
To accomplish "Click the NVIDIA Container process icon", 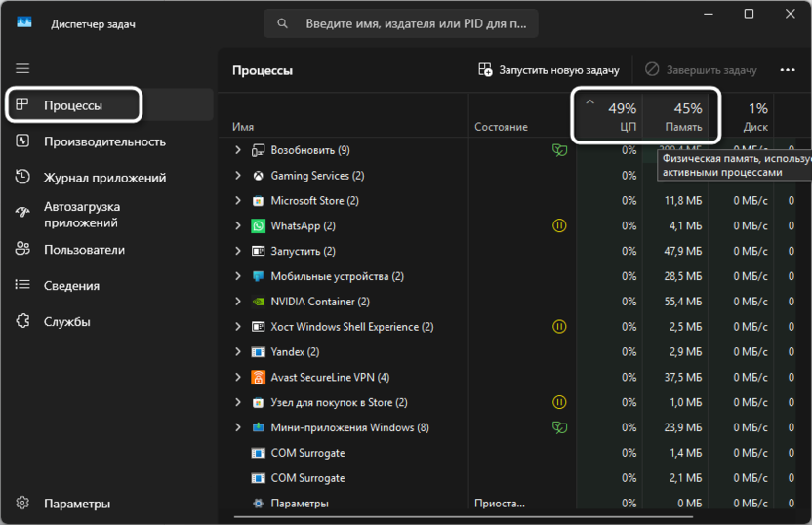I will click(x=258, y=302).
